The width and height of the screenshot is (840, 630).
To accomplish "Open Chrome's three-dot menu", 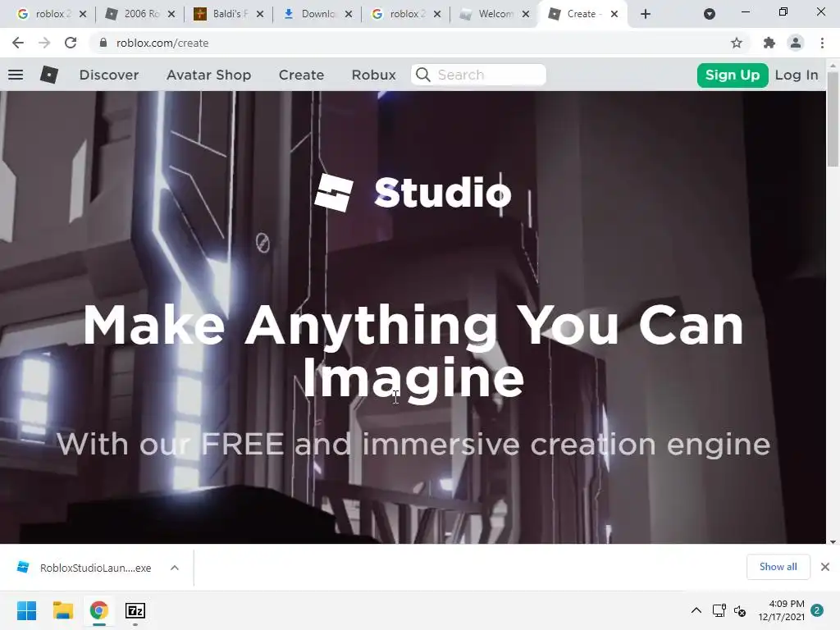I will (x=822, y=43).
